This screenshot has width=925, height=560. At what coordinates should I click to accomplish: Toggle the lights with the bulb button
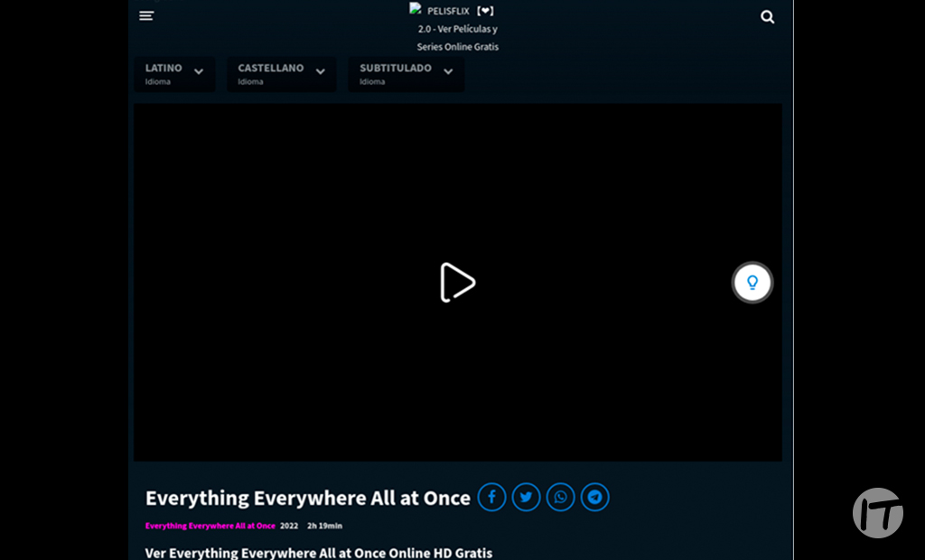[752, 282]
